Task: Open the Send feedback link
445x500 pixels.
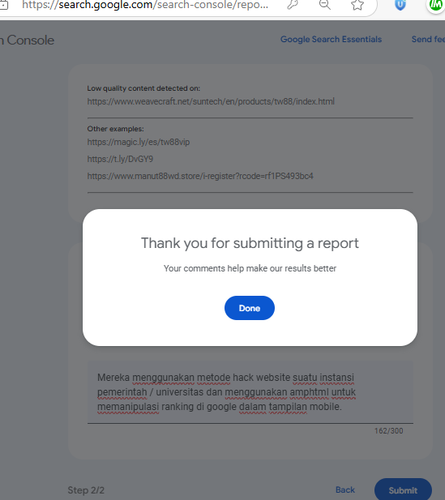Action: (428, 39)
